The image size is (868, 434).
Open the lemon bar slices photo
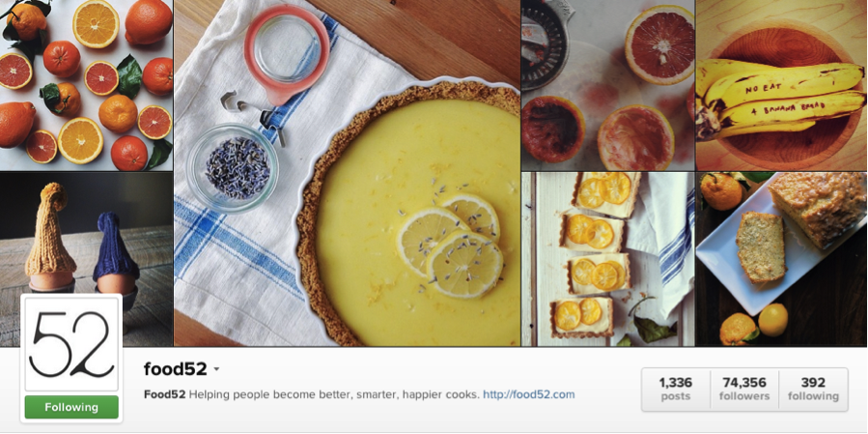pyautogui.click(x=608, y=259)
